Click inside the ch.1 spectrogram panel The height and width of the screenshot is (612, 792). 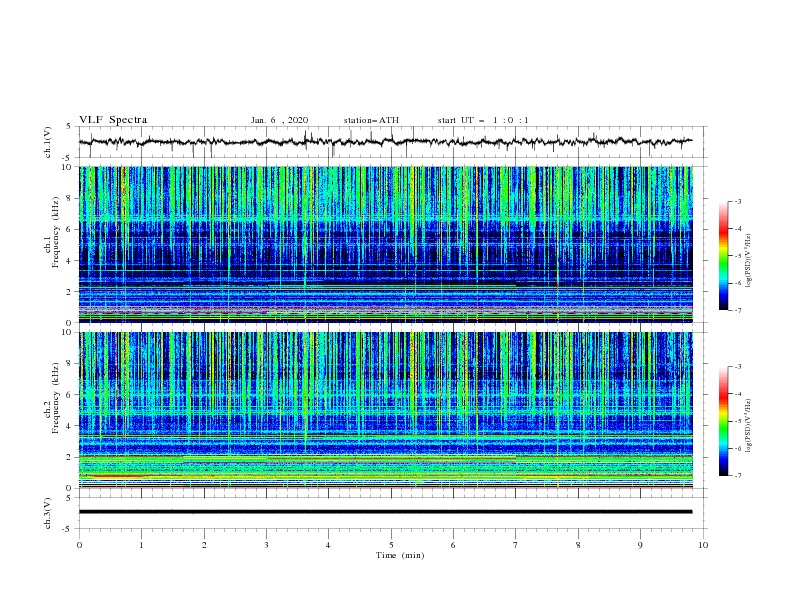[385, 244]
